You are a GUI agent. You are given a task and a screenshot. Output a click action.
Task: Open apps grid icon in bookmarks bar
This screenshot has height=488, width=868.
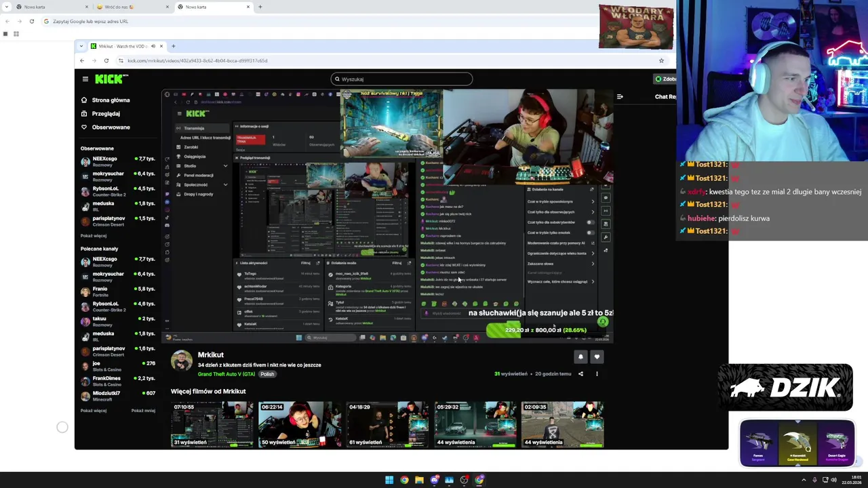16,34
